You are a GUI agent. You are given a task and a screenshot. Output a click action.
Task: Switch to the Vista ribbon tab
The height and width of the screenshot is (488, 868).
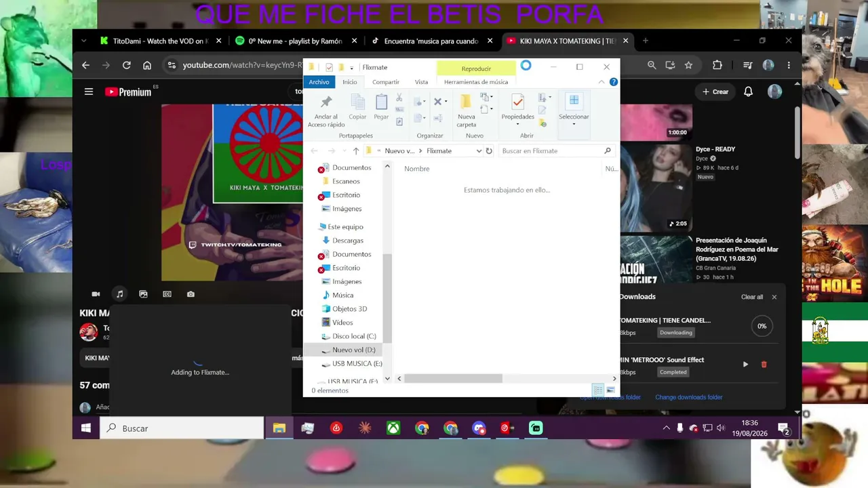click(x=422, y=82)
